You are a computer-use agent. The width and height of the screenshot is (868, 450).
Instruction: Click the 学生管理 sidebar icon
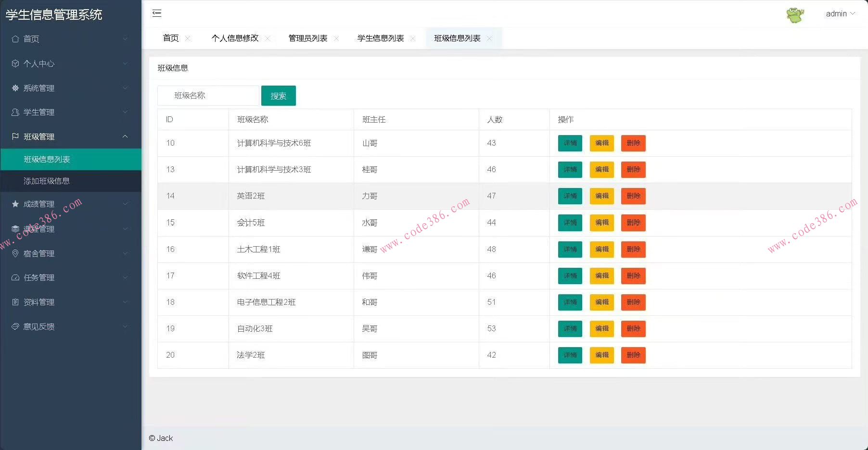[x=15, y=112]
